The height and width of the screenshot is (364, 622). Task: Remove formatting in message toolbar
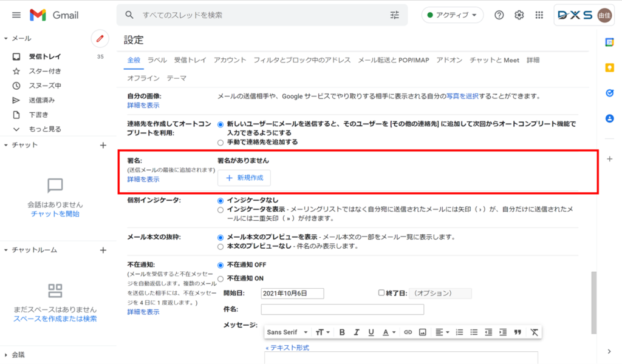pos(535,332)
